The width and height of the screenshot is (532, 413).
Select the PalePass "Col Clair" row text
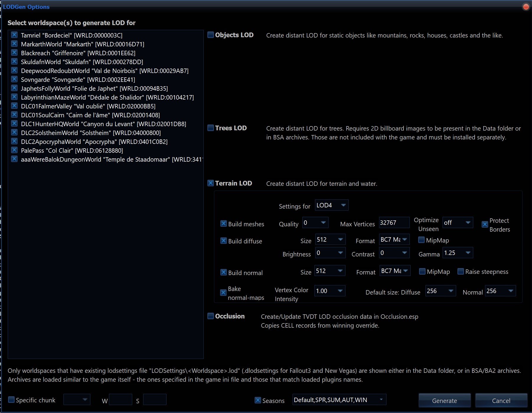coord(72,150)
